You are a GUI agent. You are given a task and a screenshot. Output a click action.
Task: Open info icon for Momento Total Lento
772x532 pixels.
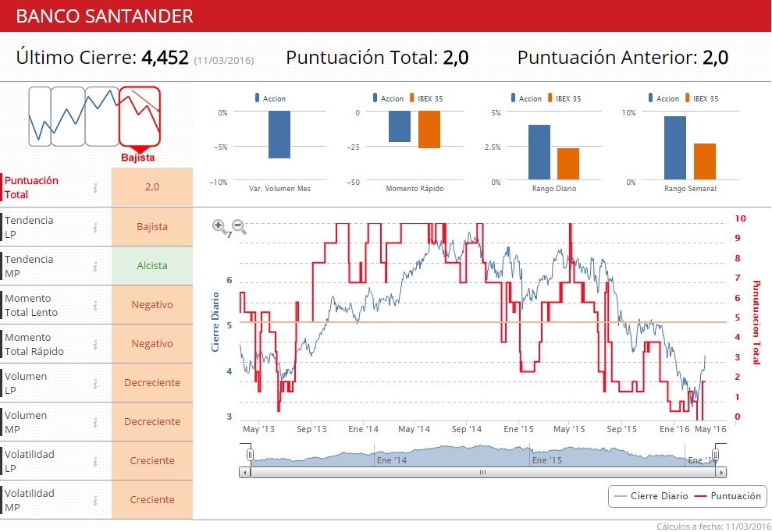coord(95,306)
